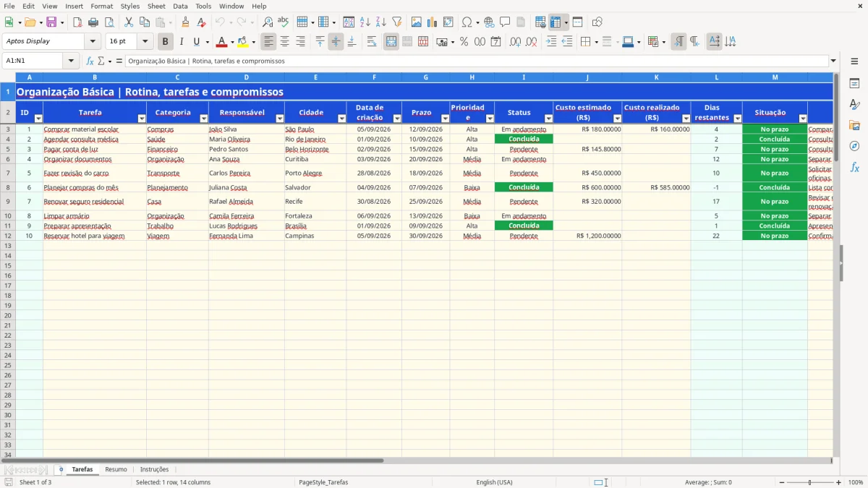Screen dimensions: 868x488
Task: Open Find & Replace icon
Action: click(x=268, y=22)
